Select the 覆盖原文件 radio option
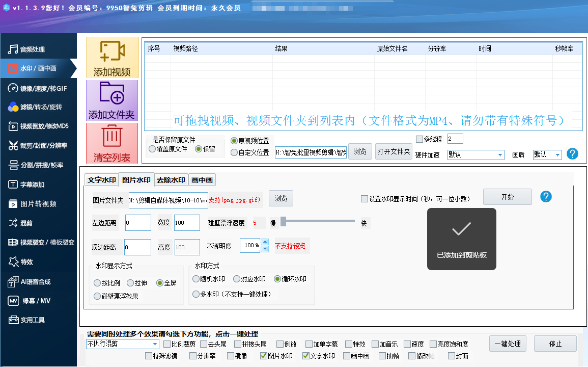Viewport: 588px width, 367px height. (153, 149)
